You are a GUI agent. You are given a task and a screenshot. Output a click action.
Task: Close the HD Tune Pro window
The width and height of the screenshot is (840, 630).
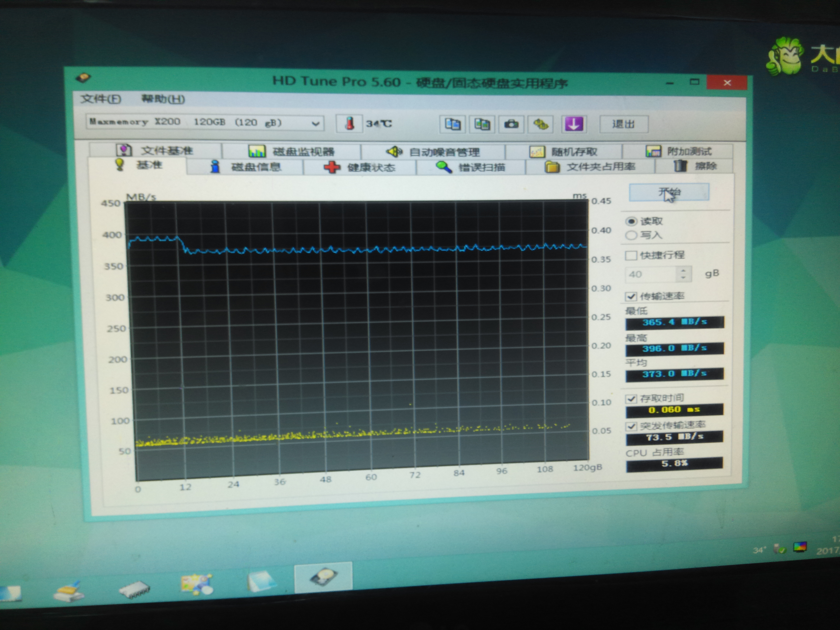click(727, 82)
